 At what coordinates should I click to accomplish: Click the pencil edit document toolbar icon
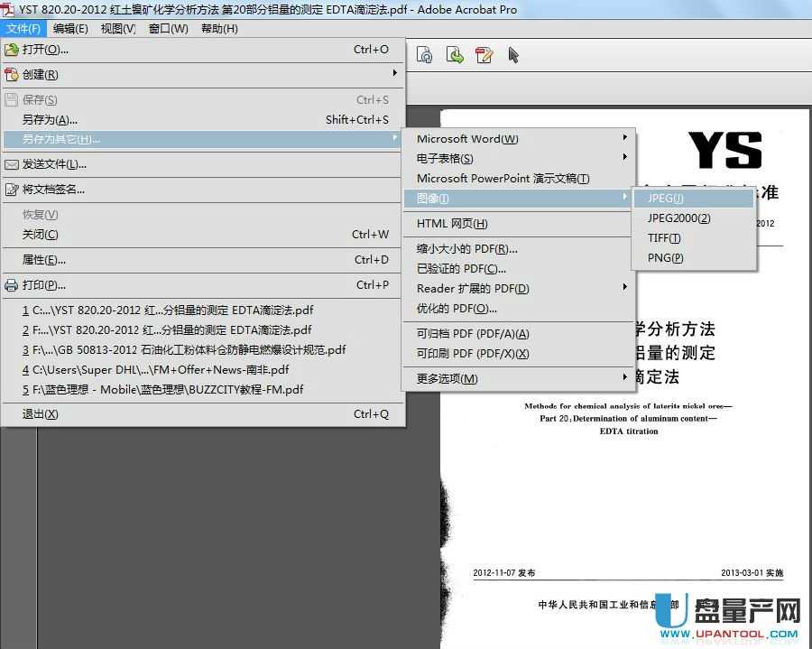click(484, 55)
